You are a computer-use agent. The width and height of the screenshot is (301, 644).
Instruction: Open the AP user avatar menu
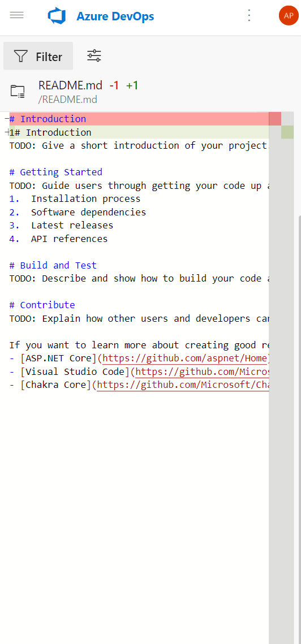[x=289, y=16]
